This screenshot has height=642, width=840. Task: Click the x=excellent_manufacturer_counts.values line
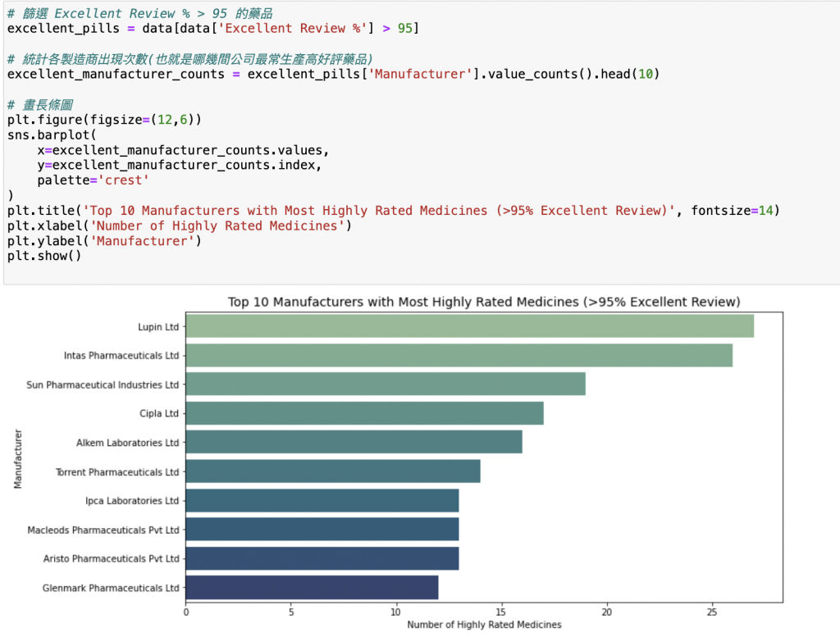point(183,150)
